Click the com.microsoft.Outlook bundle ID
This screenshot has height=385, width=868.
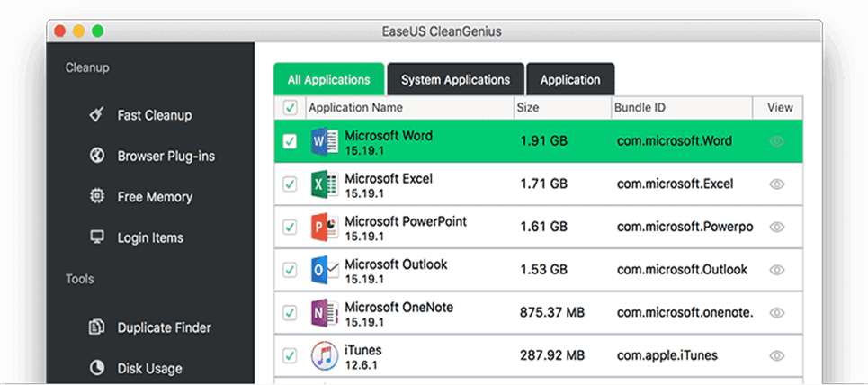coord(682,270)
